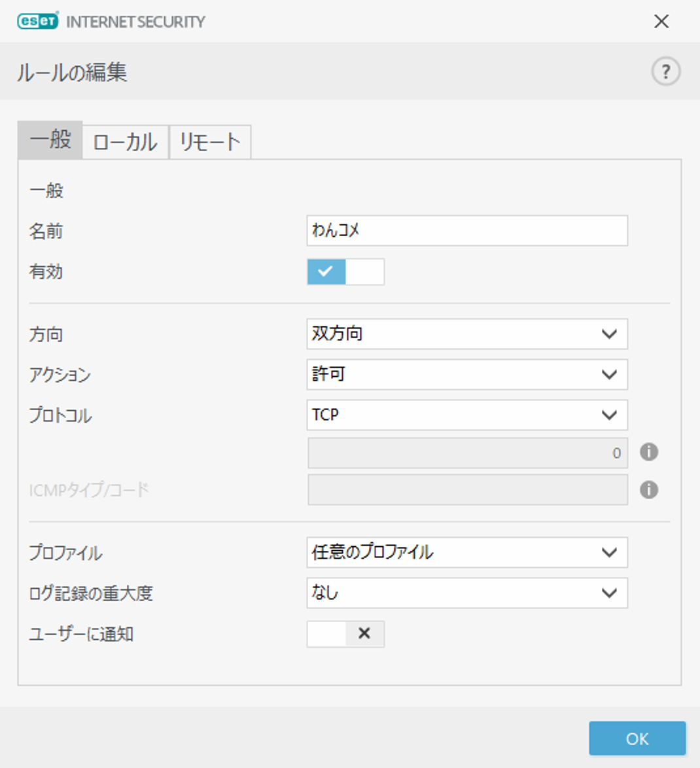Screen dimensions: 700x768
Task: Expand the アクション dropdown showing 許可
Action: [466, 374]
